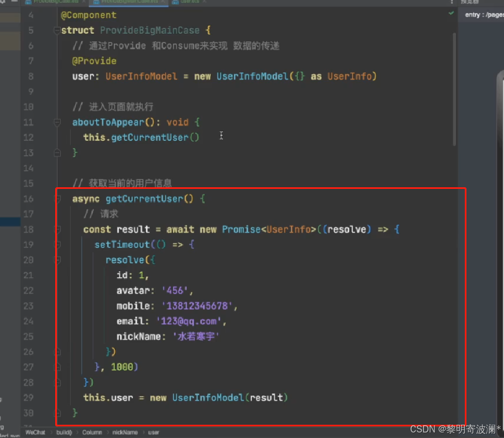The image size is (504, 438).
Task: Click the email value '123@qq.com'
Action: tap(189, 321)
